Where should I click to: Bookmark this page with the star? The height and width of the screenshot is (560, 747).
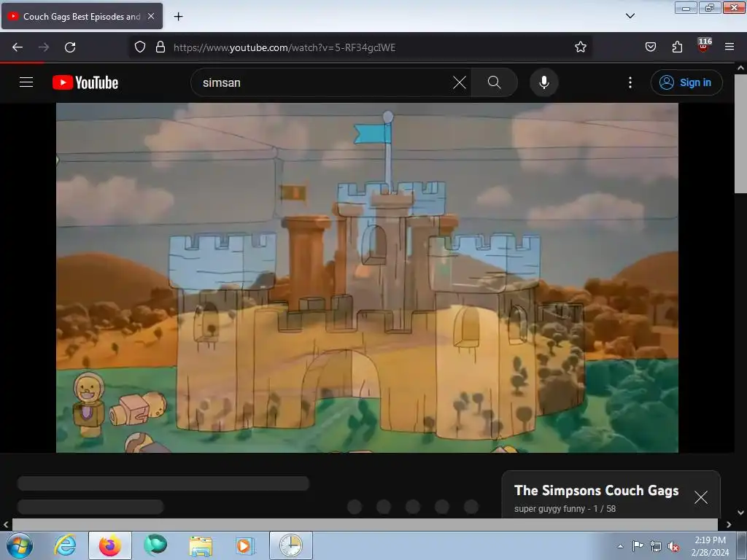pyautogui.click(x=580, y=47)
